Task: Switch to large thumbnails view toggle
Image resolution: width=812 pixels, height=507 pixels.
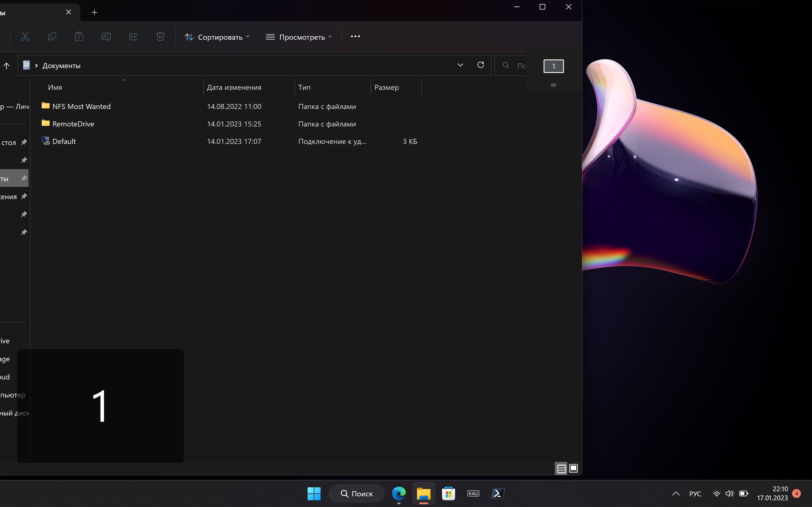Action: [x=574, y=468]
